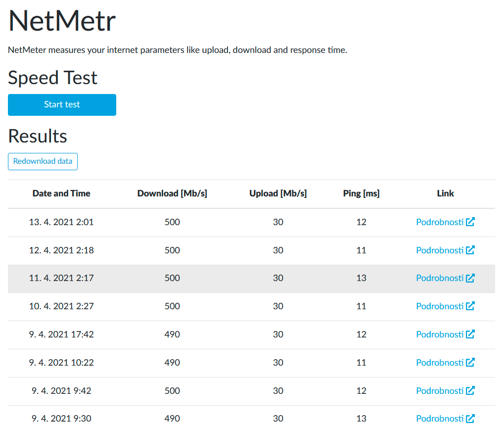Viewport: 504px width, 428px height.
Task: Select the 12. 4. 2021 2:18 date cell
Action: [x=61, y=250]
